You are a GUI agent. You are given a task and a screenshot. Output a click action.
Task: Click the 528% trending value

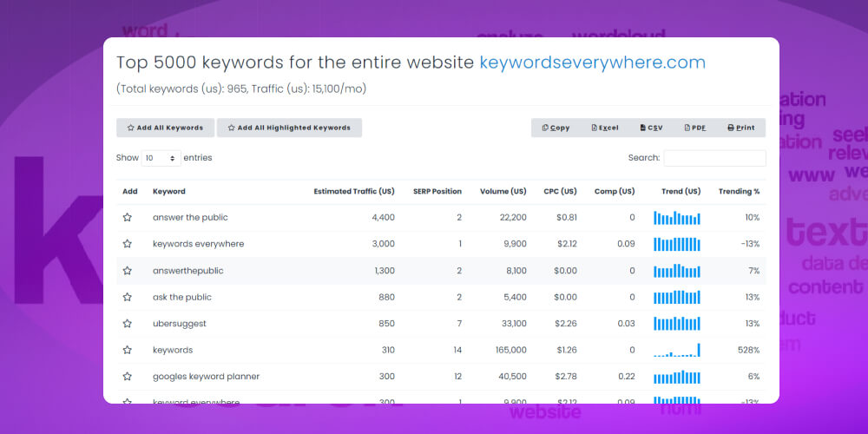pos(748,351)
